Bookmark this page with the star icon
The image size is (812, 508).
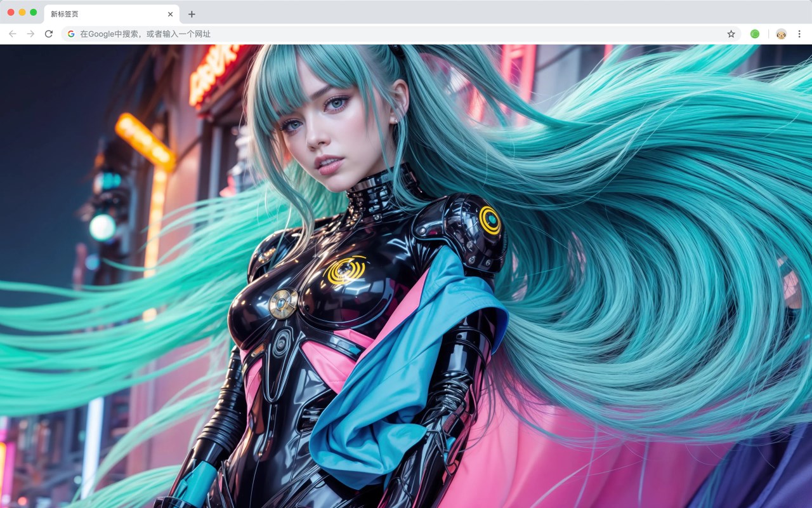click(731, 34)
